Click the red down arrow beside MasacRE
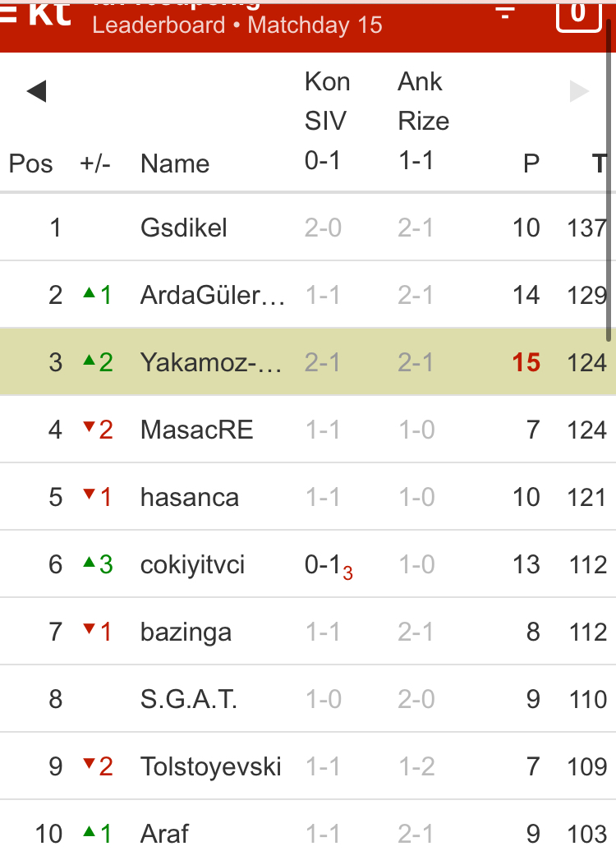Screen dimensions: 616x860 (90, 428)
